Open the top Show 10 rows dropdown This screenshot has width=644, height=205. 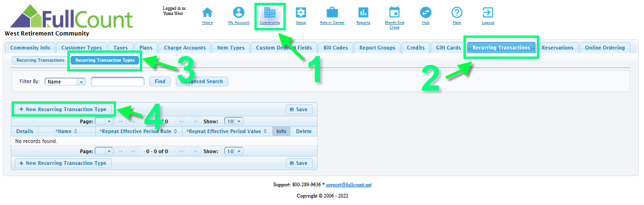pos(239,121)
